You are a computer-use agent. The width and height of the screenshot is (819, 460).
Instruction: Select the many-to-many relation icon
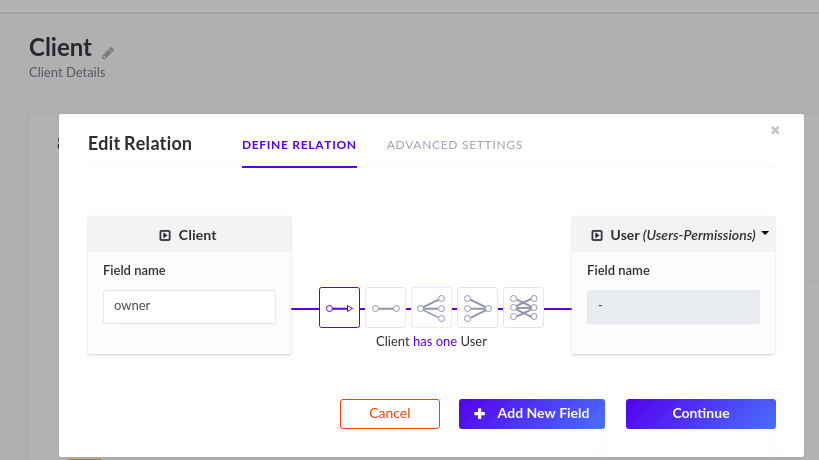[523, 308]
